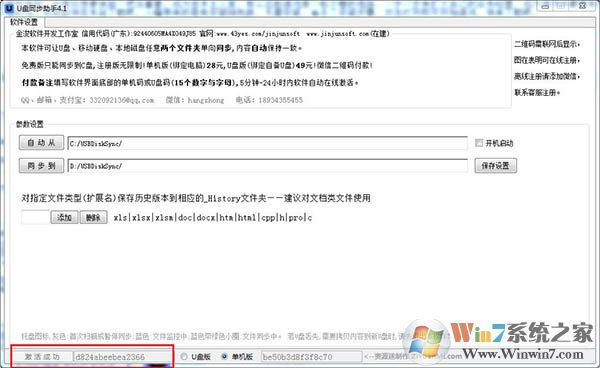Focus the C:/USBDiskSync/ source path field

[267, 143]
